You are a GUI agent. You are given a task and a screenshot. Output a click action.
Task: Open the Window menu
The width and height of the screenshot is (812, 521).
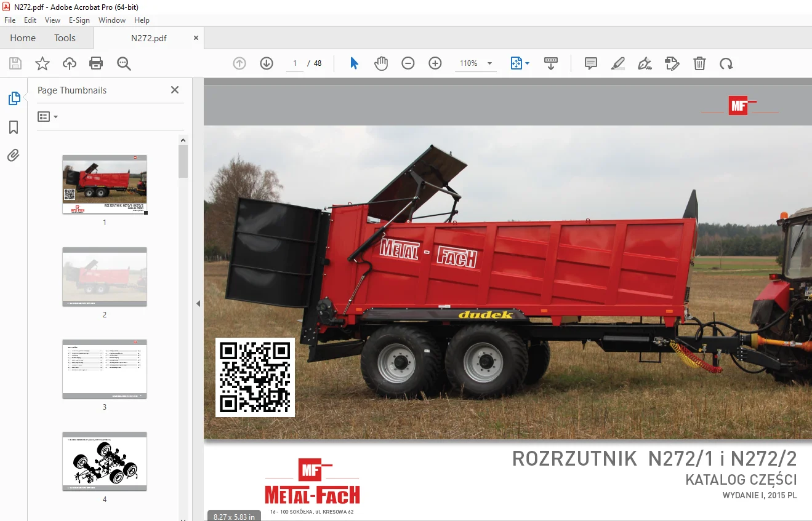click(112, 20)
